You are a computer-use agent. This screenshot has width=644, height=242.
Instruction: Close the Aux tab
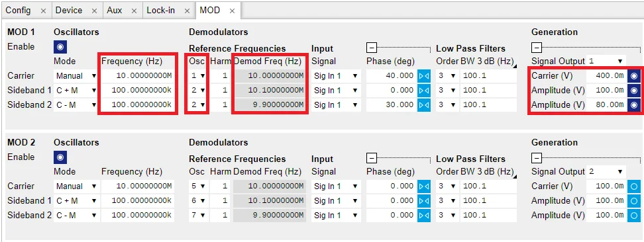pyautogui.click(x=134, y=11)
